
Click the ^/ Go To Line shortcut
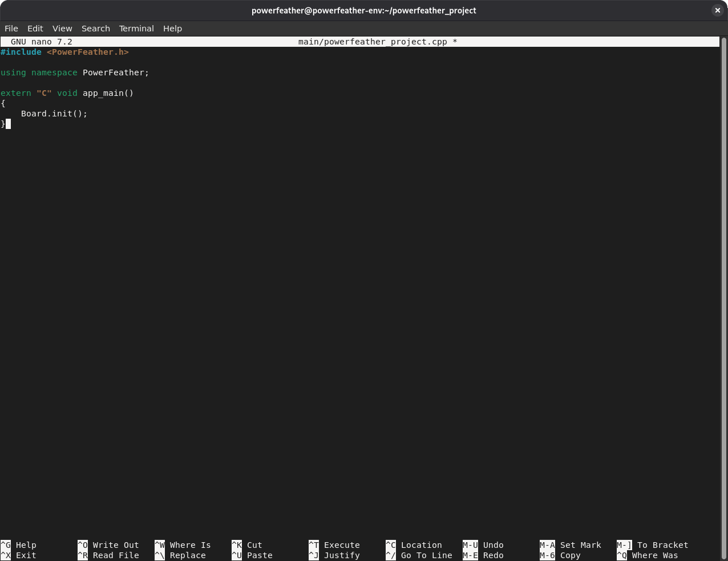point(419,555)
